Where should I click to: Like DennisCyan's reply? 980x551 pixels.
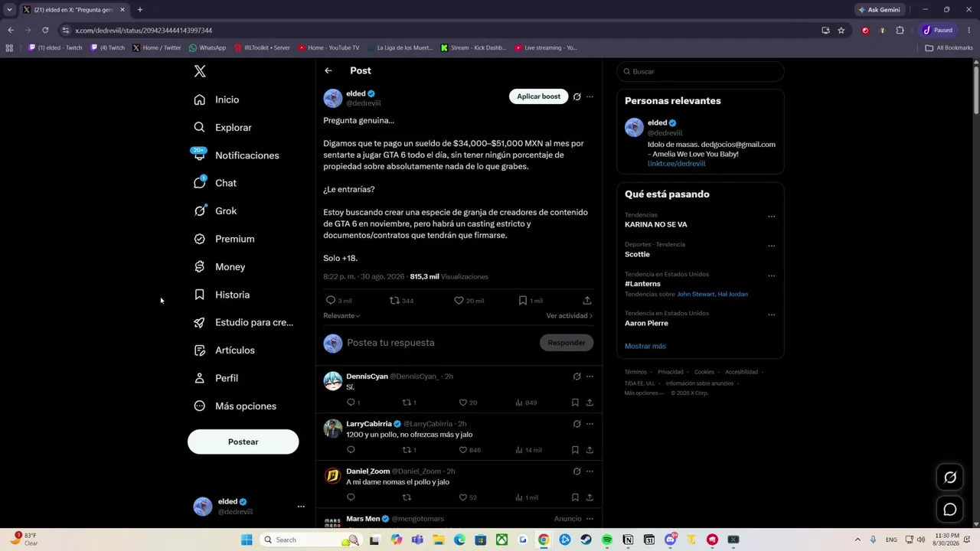(462, 403)
